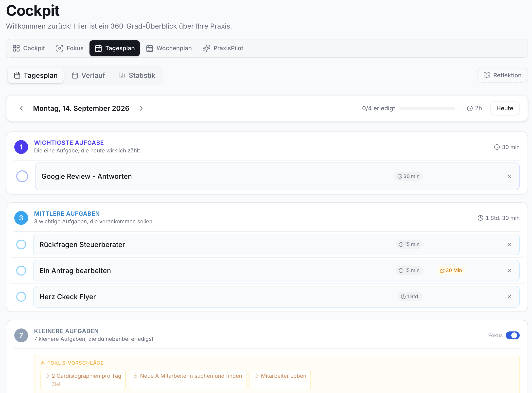Open the Wochenplan tab
Screen dimensions: 532x393
pyautogui.click(x=169, y=48)
